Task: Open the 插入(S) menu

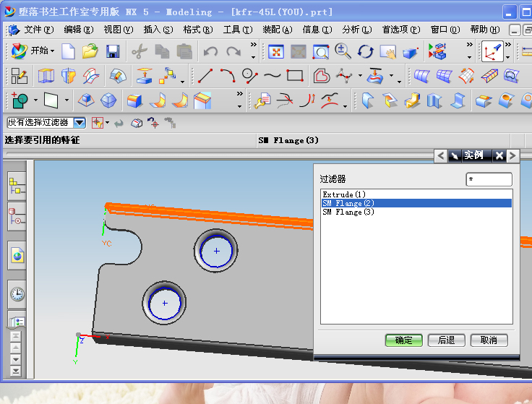Action: [158, 30]
